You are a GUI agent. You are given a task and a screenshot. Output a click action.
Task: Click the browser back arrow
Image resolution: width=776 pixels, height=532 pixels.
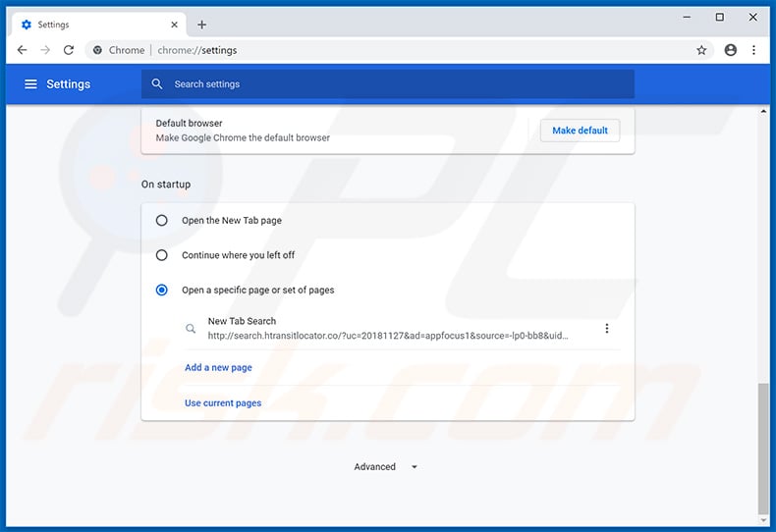[22, 50]
